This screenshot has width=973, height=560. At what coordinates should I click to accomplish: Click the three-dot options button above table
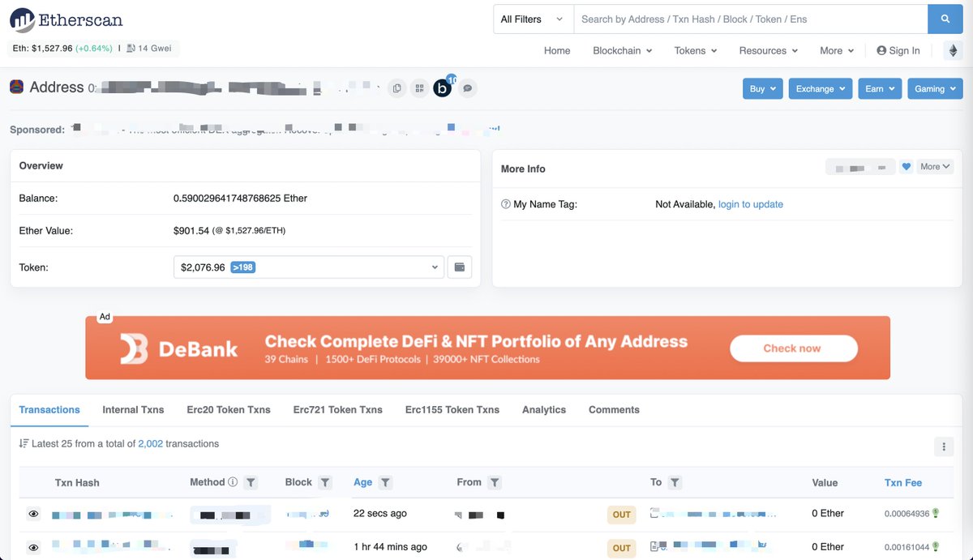[x=943, y=446]
